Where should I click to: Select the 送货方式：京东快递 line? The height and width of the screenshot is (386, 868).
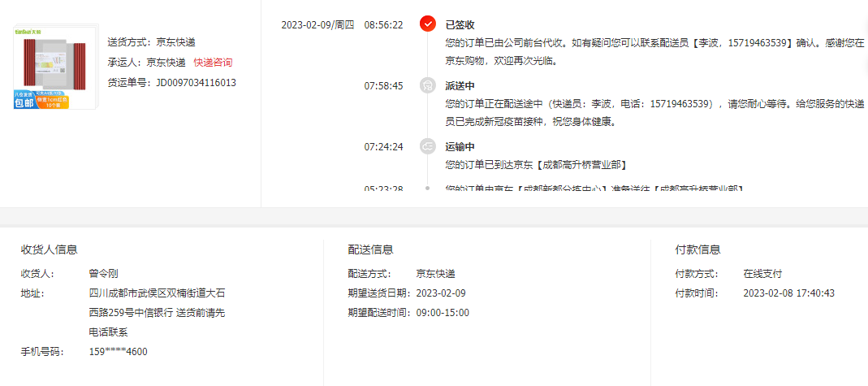pos(151,42)
